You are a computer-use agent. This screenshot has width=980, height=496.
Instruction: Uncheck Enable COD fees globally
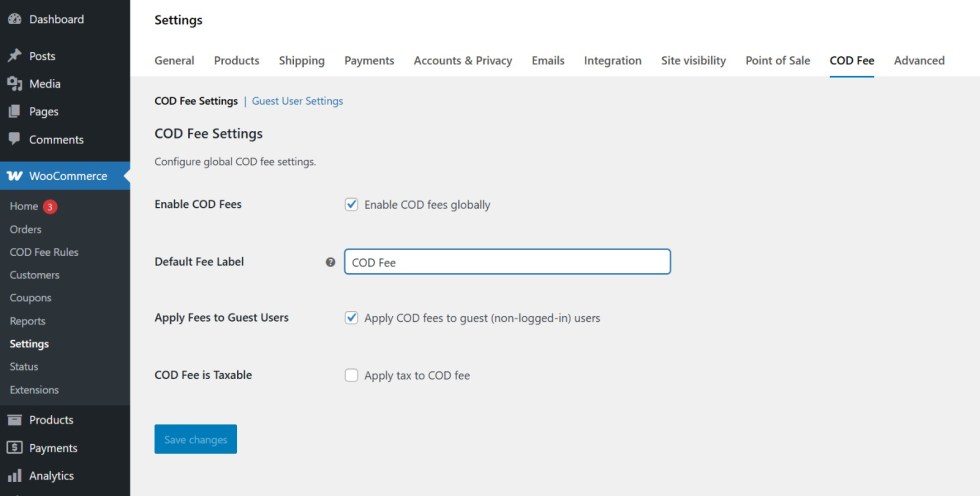pos(351,205)
